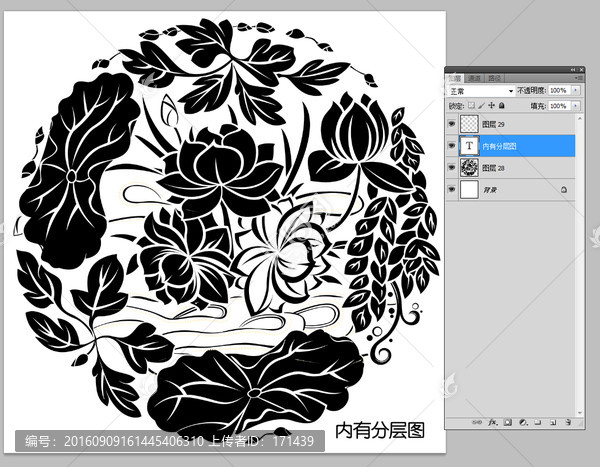Add a layer mask

[x=508, y=422]
